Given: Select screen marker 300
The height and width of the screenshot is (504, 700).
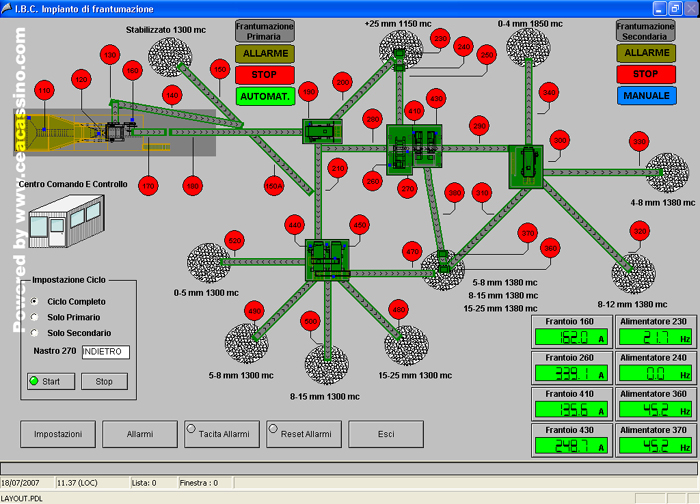Looking at the screenshot, I should coord(560,140).
